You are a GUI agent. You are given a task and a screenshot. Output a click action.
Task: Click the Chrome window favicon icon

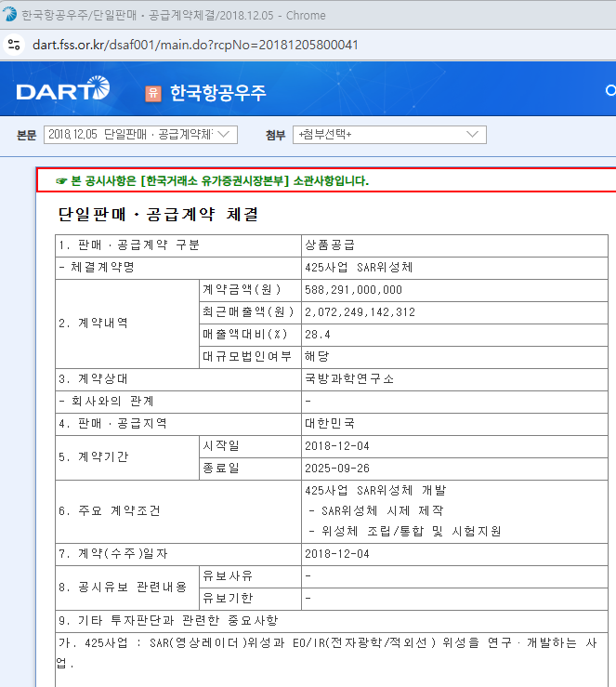[x=9, y=15]
